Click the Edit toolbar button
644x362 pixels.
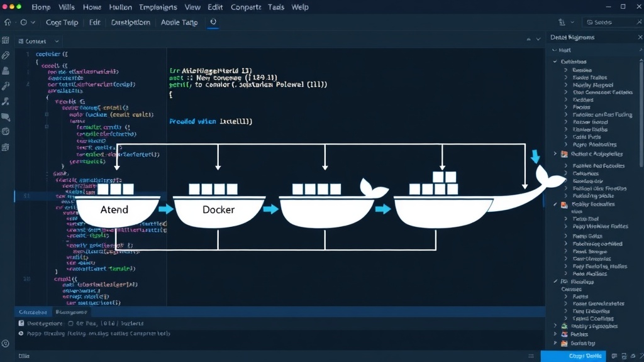coord(94,23)
